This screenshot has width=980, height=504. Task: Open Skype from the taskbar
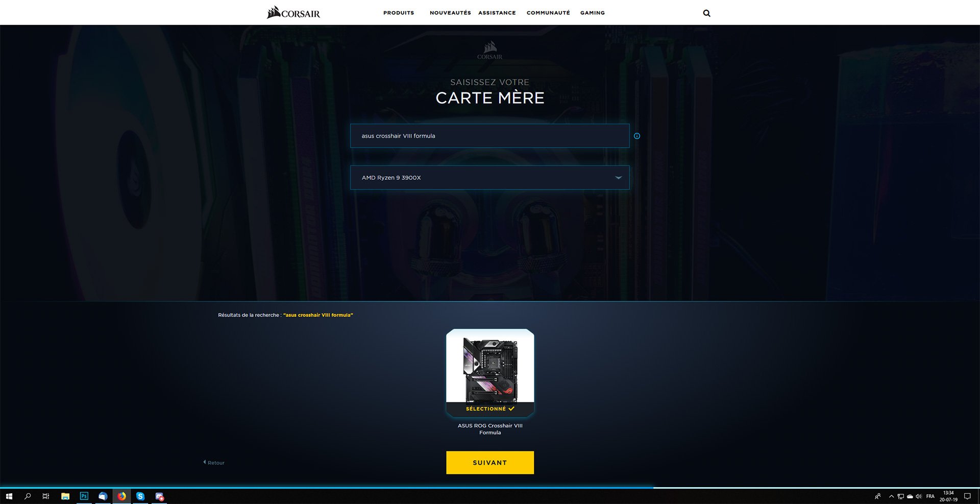point(140,496)
